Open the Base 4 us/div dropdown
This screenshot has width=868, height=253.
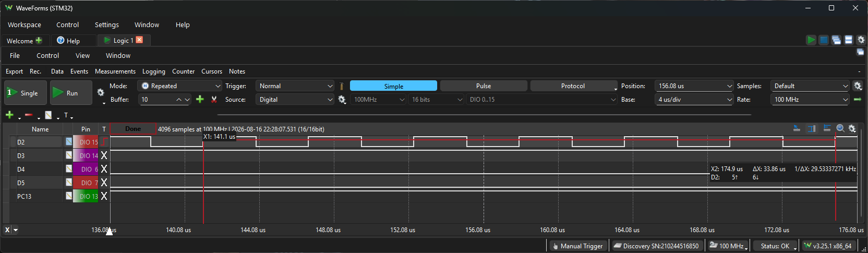[x=694, y=99]
